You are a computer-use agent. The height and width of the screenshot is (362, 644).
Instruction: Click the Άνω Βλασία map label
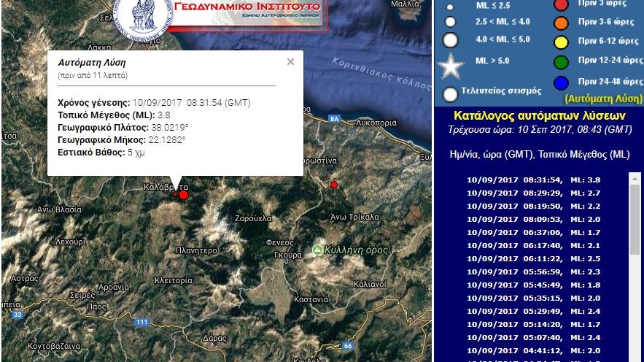click(x=59, y=209)
